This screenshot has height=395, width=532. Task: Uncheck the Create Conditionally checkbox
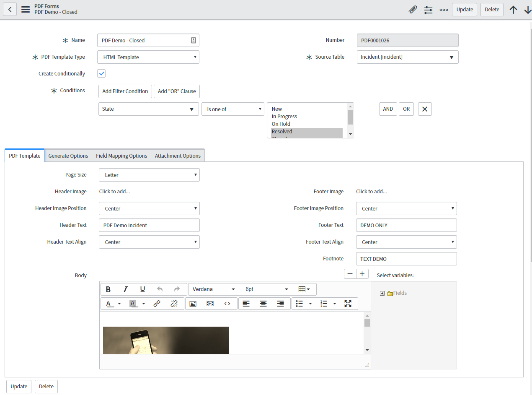click(101, 73)
